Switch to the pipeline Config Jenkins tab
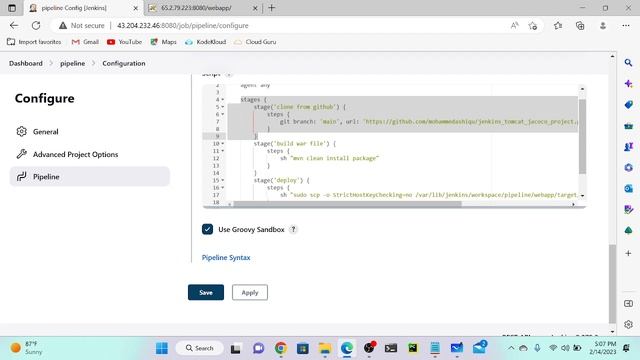 pyautogui.click(x=84, y=8)
